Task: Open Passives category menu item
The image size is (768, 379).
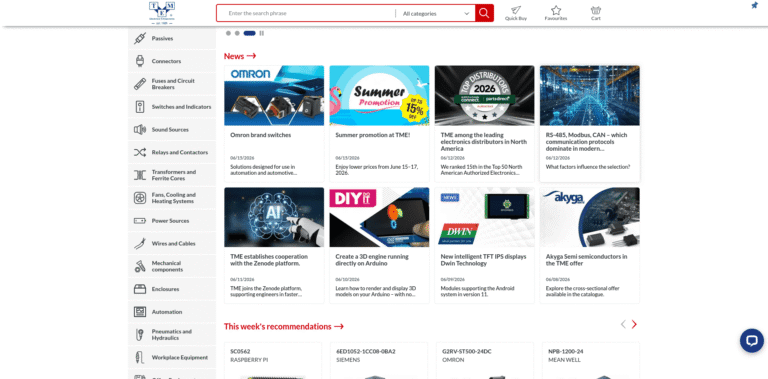Action: point(172,38)
